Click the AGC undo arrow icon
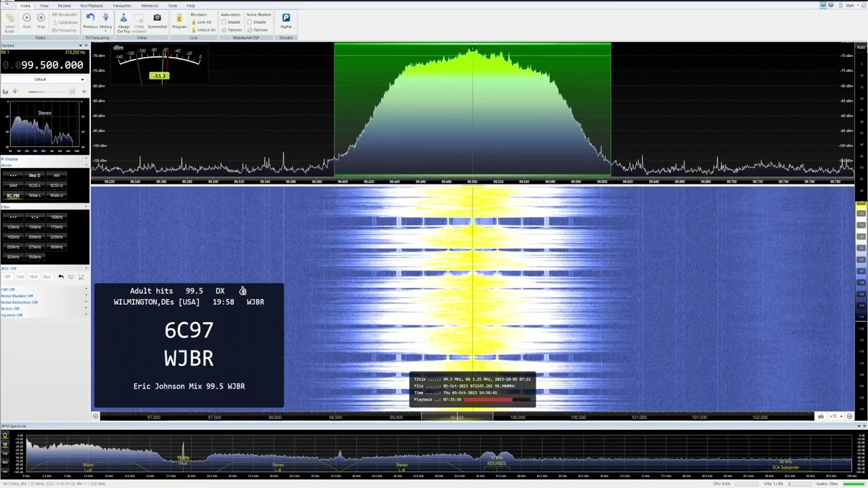 point(61,277)
